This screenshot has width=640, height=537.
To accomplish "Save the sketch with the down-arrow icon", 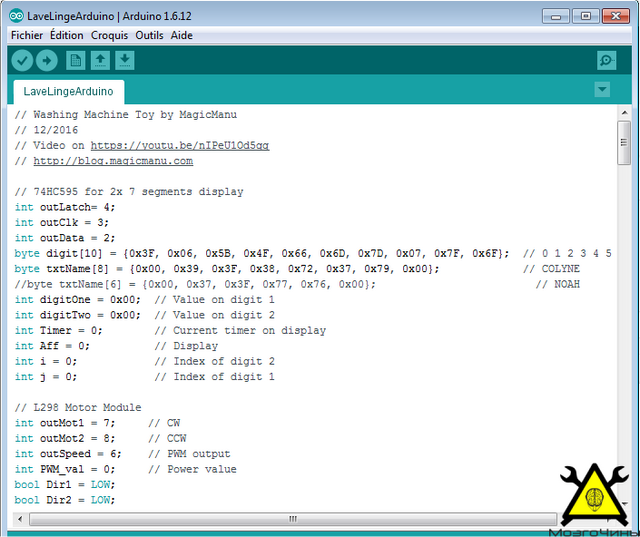I will pos(125,60).
